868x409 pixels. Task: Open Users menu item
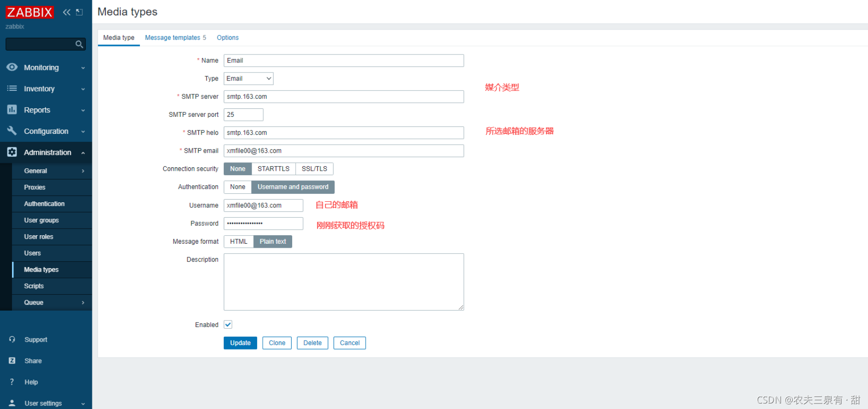point(52,253)
